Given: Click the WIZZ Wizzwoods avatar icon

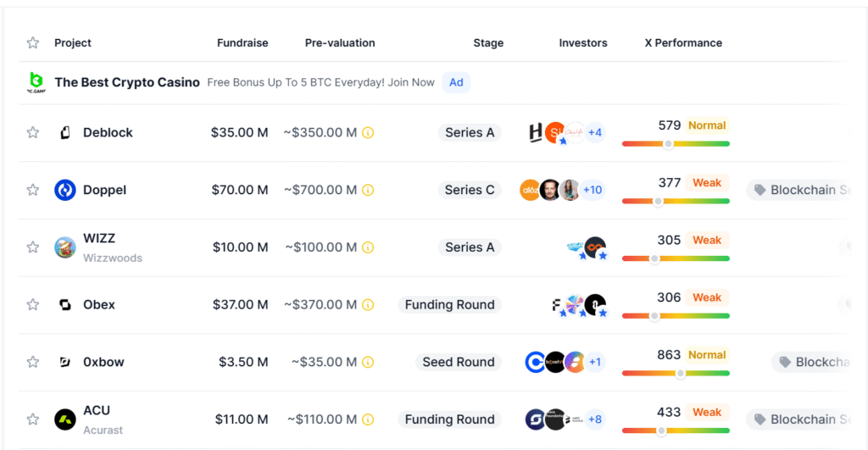Looking at the screenshot, I should [65, 247].
